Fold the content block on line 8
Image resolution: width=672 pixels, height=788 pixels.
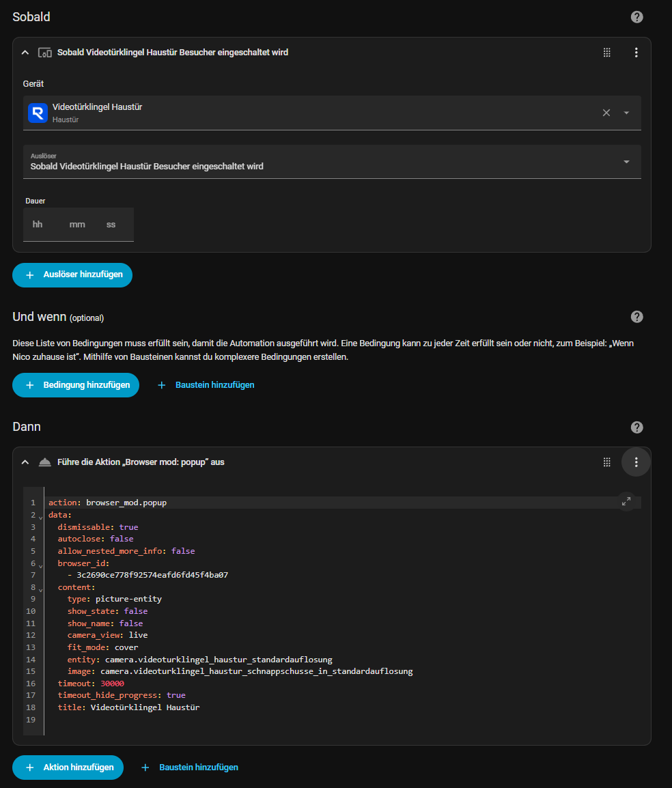click(41, 589)
